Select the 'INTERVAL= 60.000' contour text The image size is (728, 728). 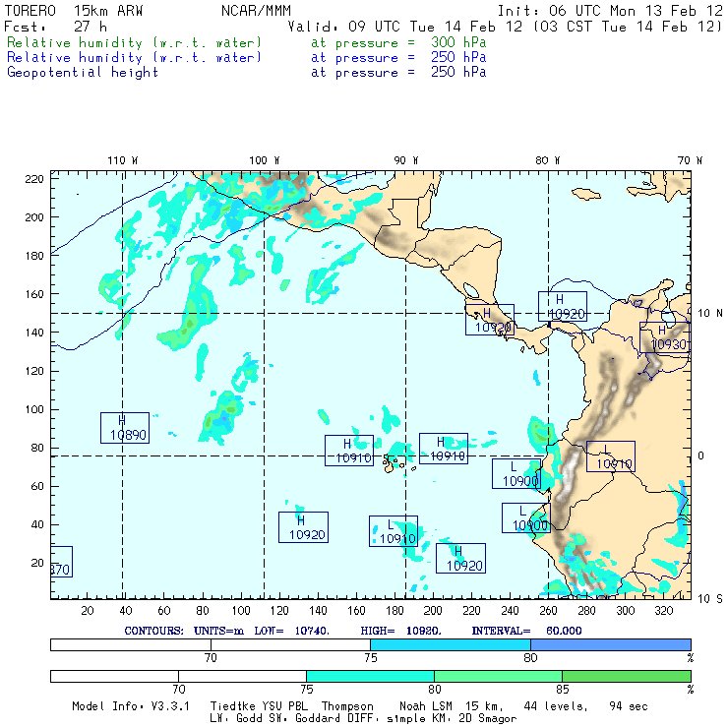coord(526,631)
